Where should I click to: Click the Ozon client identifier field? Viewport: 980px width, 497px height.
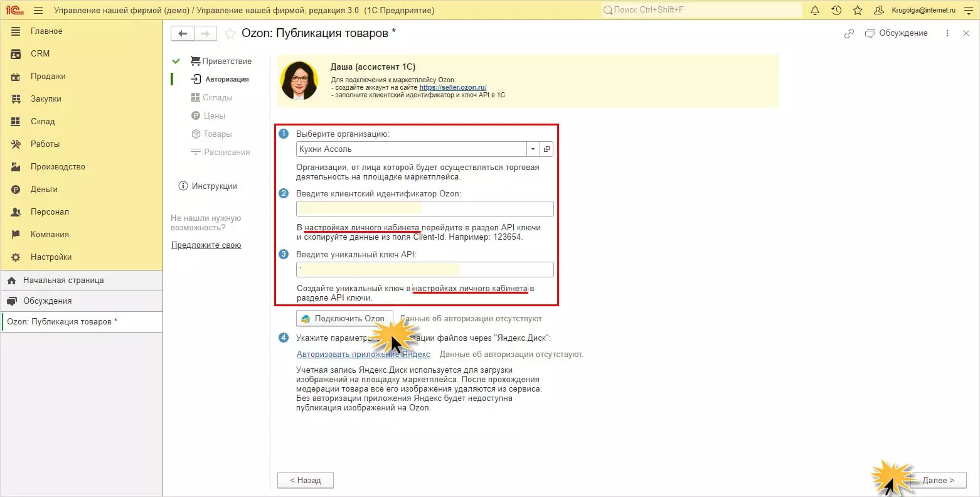[x=425, y=209]
